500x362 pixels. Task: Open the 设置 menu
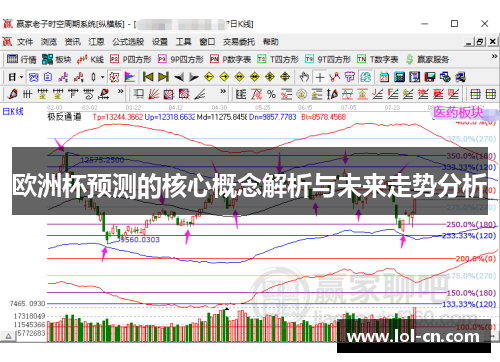point(160,42)
